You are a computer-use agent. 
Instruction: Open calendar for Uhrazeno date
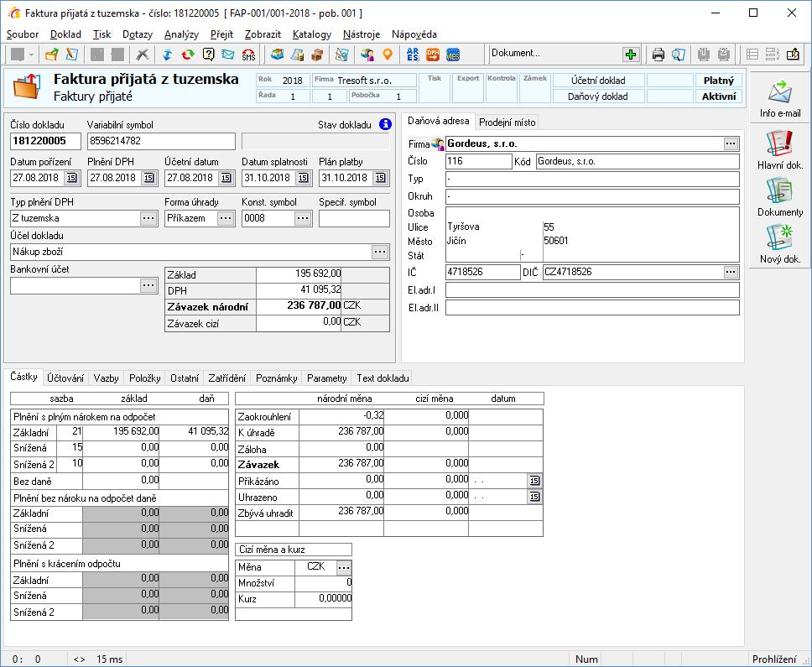click(534, 497)
